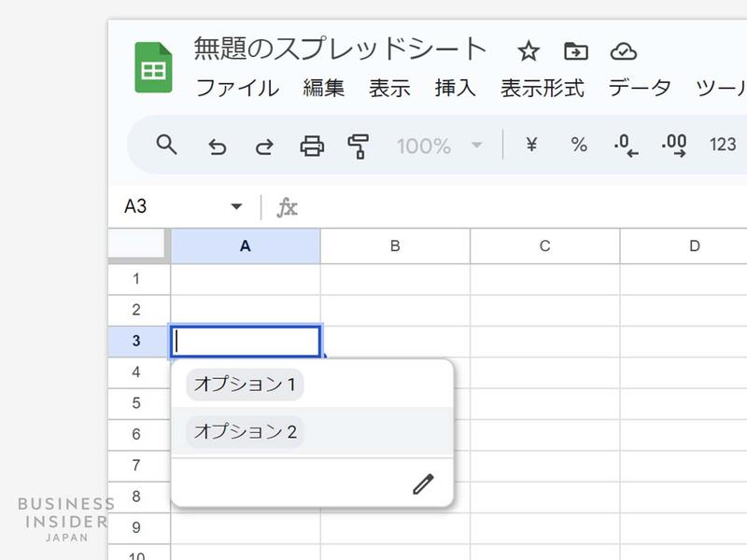Print the spreadsheet

click(312, 146)
